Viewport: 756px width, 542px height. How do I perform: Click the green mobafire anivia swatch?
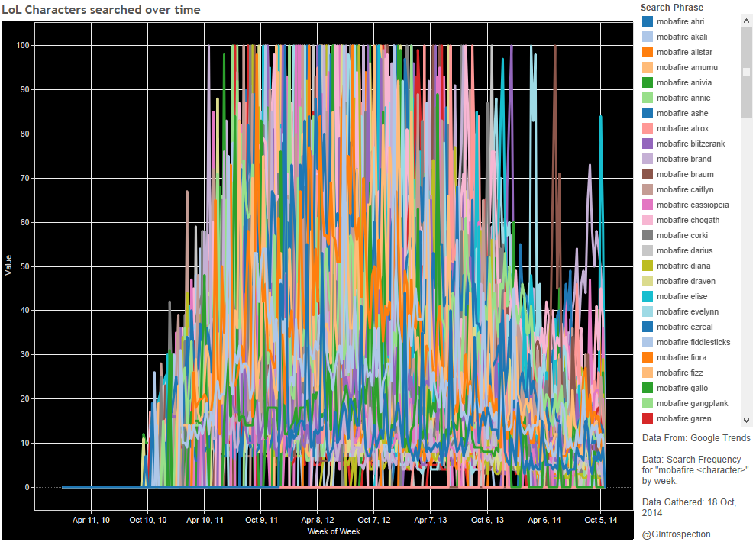[x=648, y=83]
